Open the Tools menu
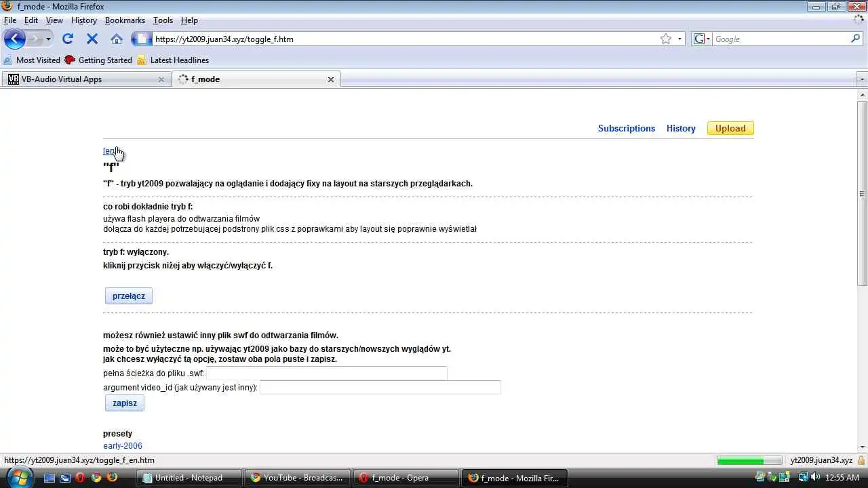868x488 pixels. tap(163, 20)
